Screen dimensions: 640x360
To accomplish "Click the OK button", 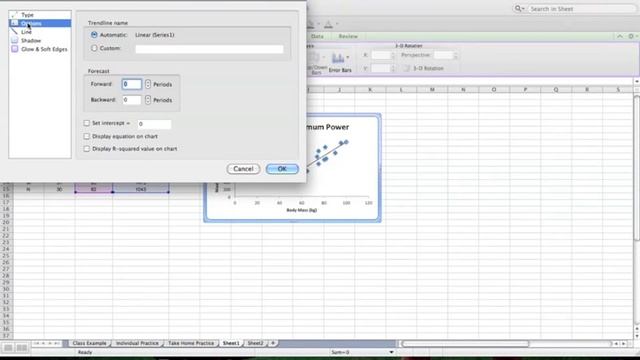I will coord(282,169).
